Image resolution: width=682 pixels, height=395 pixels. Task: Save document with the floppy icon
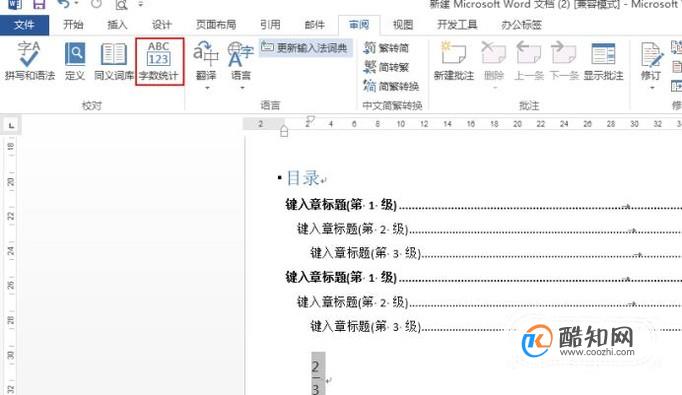[39, 4]
